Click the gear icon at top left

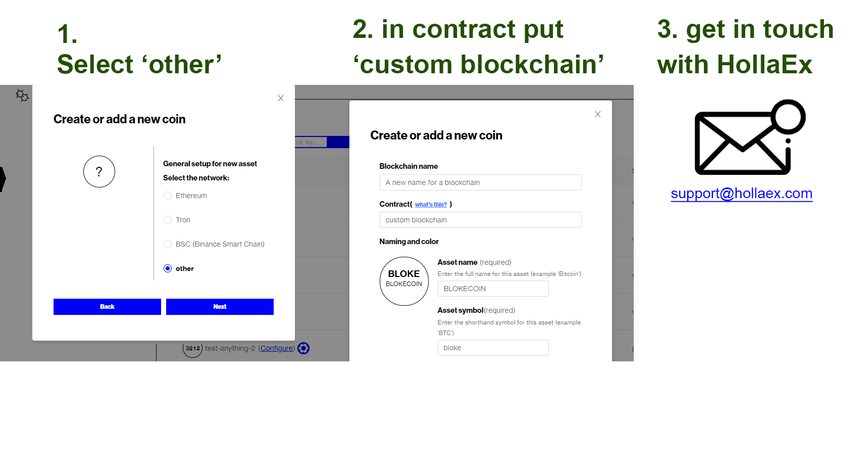pyautogui.click(x=22, y=95)
